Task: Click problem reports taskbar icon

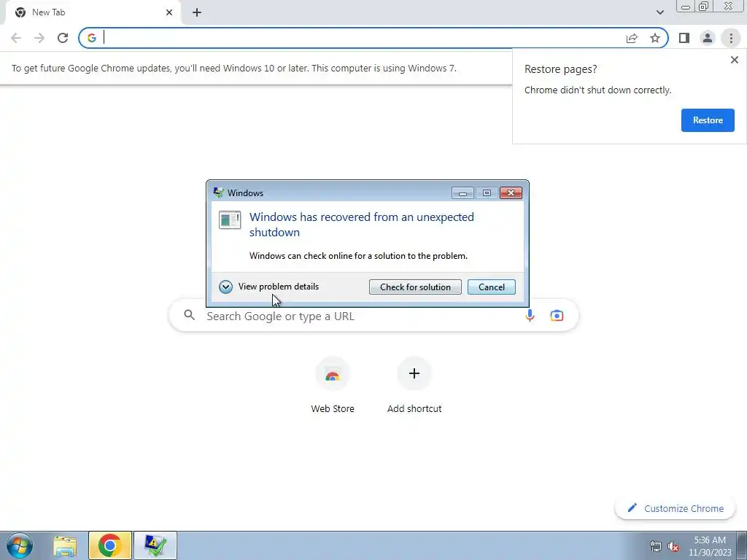Action: [x=155, y=545]
